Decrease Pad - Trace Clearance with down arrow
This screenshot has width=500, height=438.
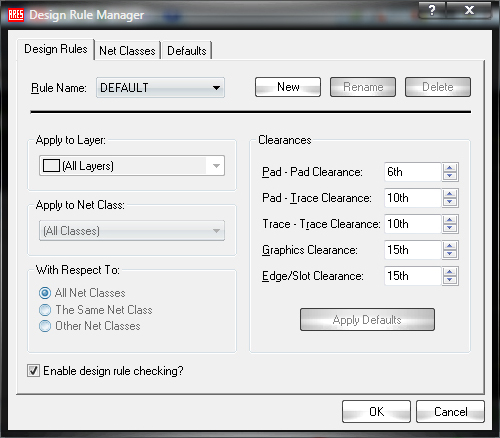pos(450,202)
